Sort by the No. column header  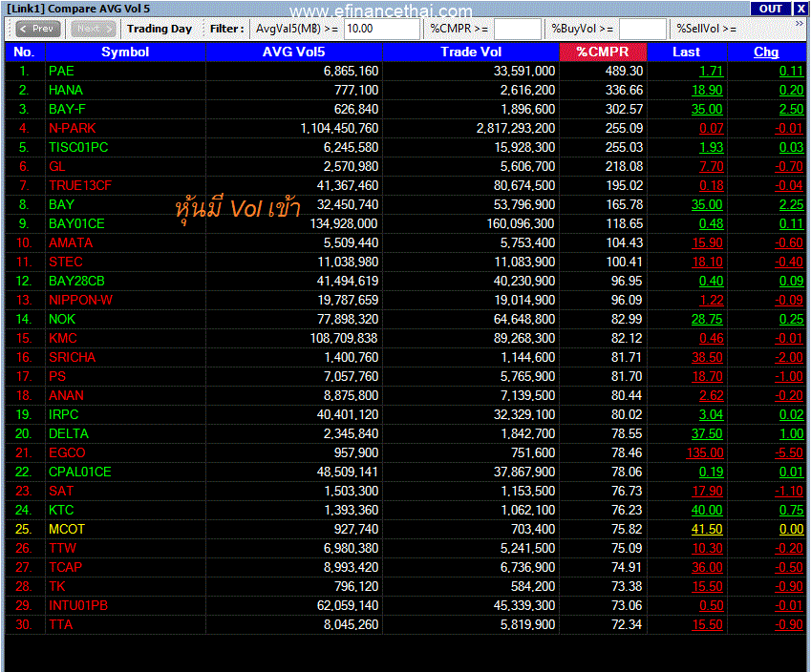[24, 52]
